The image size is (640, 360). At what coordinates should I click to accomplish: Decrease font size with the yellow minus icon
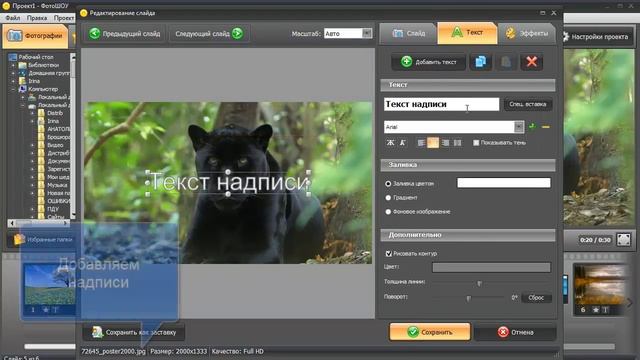coord(546,127)
